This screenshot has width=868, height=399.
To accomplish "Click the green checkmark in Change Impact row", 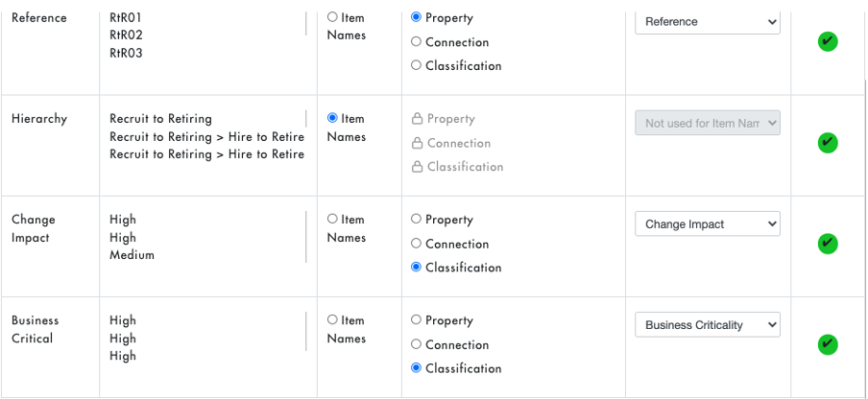I will coord(827,243).
